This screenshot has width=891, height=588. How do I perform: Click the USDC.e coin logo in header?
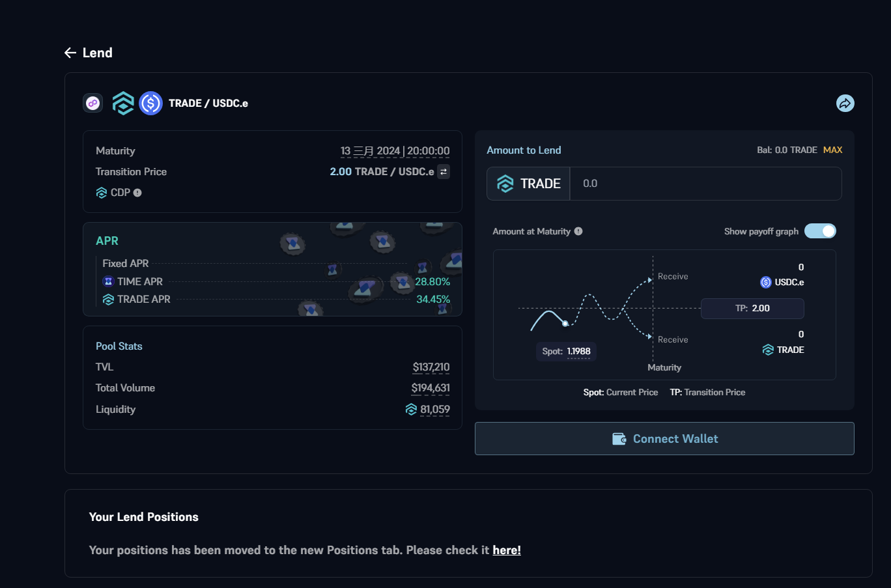point(150,103)
